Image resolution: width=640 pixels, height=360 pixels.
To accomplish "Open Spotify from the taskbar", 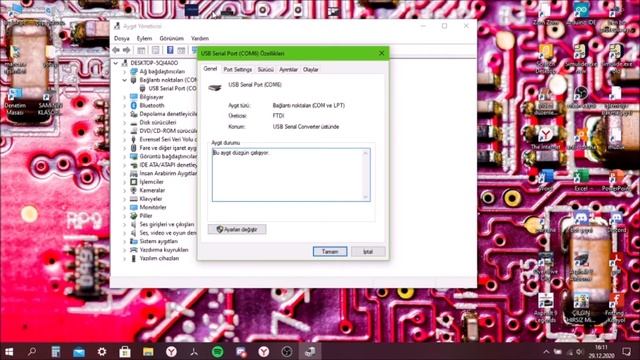I will 218,351.
